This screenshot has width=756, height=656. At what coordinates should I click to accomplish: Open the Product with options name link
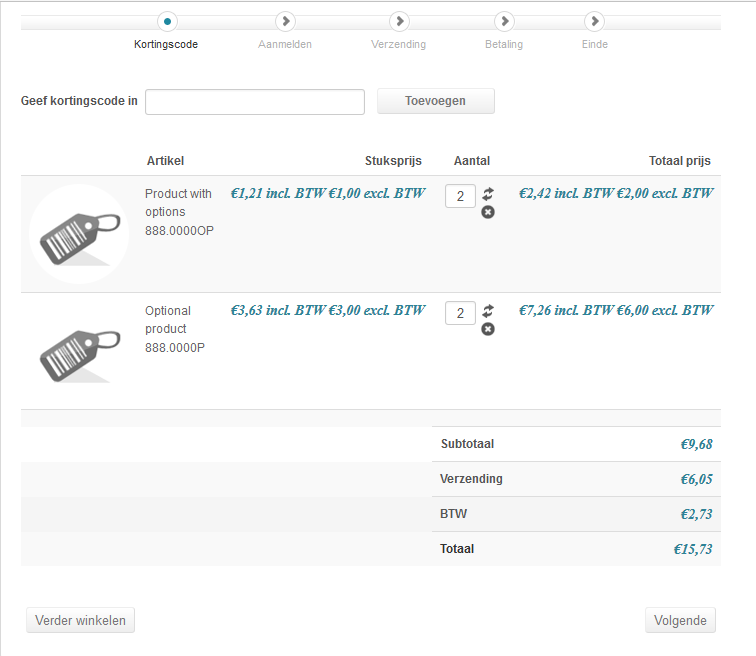178,203
